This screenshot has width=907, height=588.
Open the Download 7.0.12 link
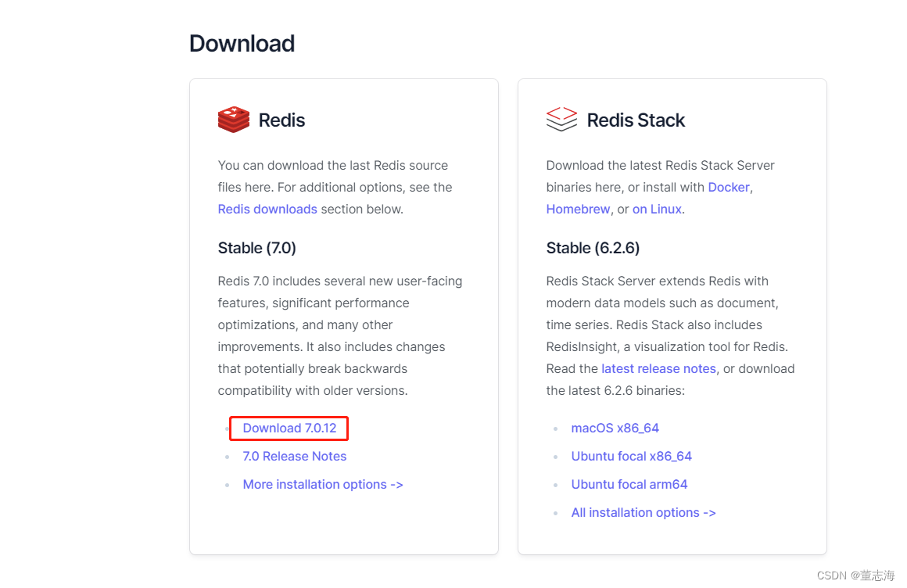point(288,428)
